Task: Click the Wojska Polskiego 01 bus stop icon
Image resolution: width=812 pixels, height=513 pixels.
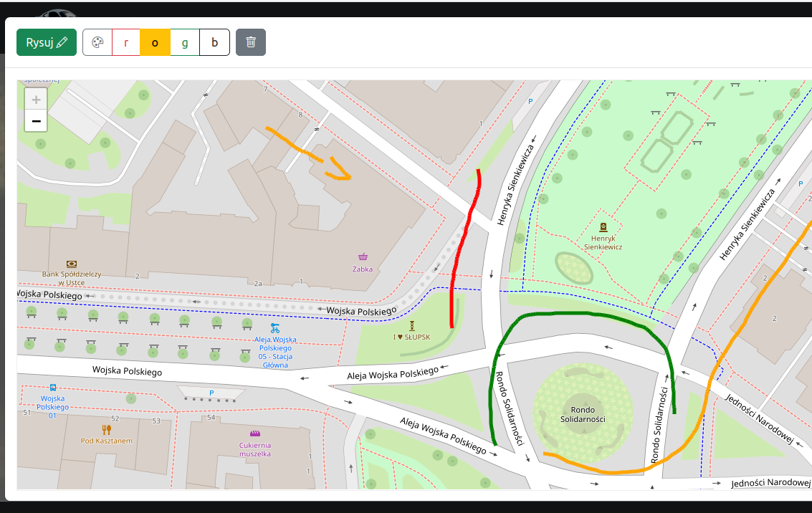Action: tap(53, 387)
